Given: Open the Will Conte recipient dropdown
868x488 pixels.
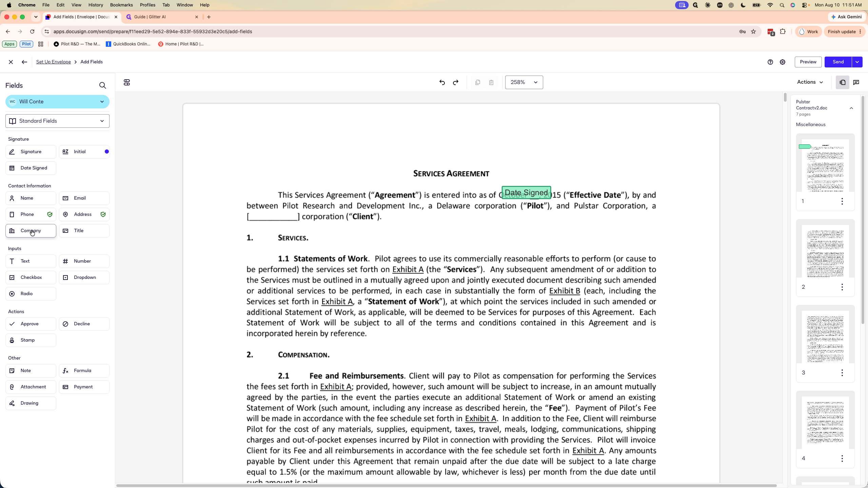Looking at the screenshot, I should [57, 102].
